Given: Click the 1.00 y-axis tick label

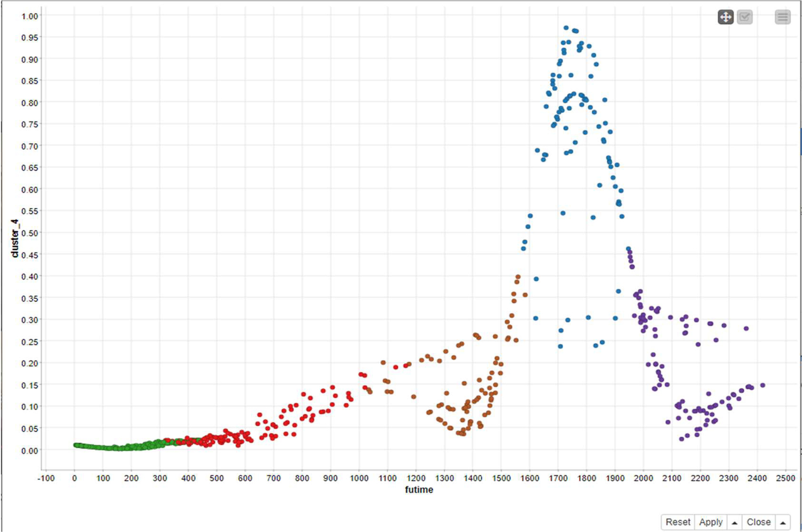Looking at the screenshot, I should [30, 16].
